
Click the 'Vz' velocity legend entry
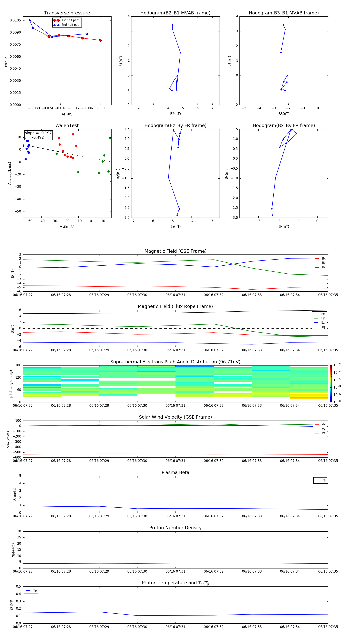pos(320,433)
